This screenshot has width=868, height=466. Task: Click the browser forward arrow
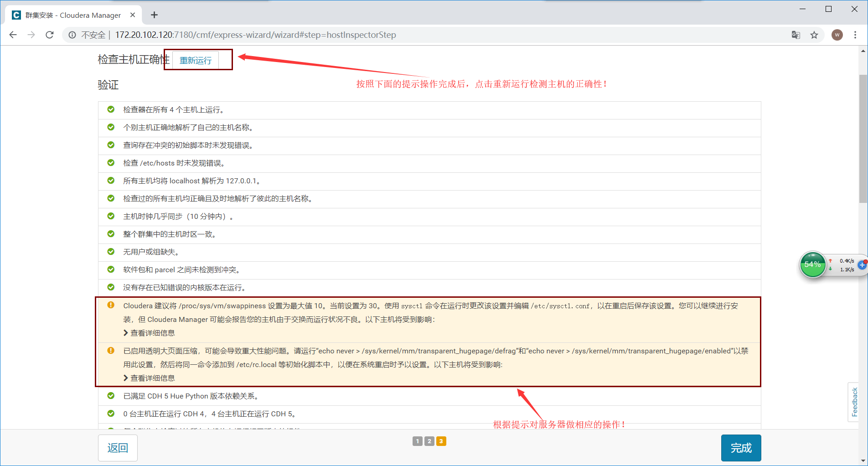[x=31, y=35]
